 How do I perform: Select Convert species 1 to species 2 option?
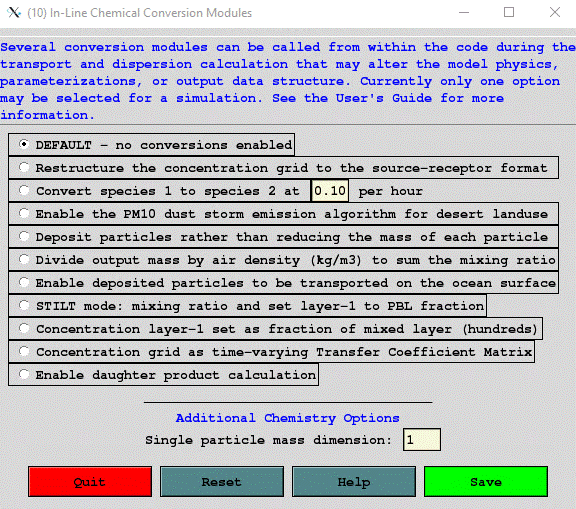(159, 191)
